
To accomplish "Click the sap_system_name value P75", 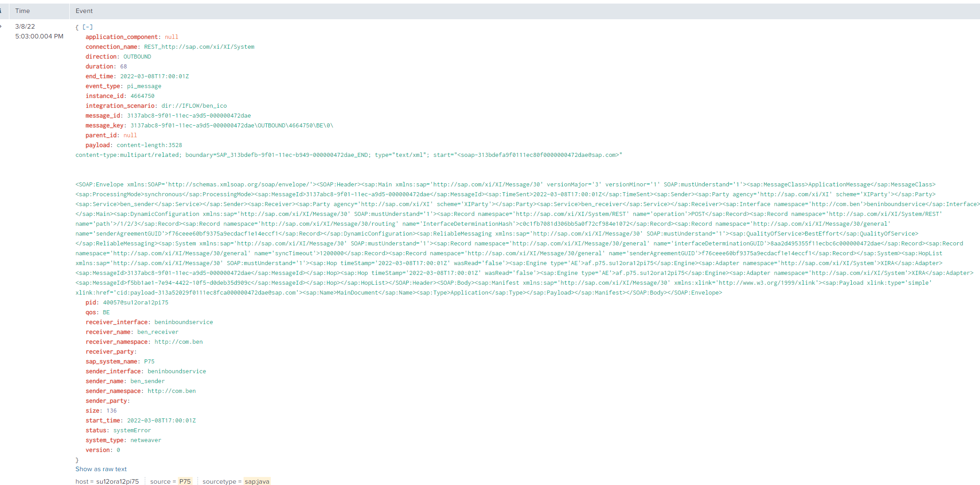I will tap(149, 362).
